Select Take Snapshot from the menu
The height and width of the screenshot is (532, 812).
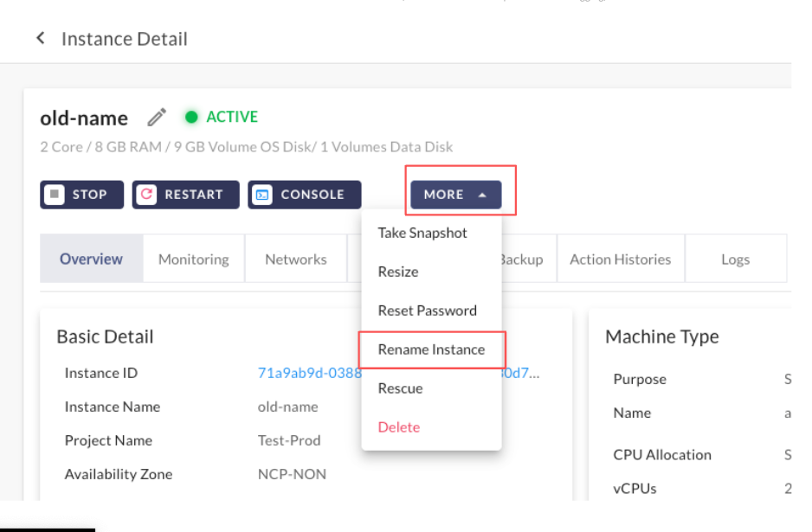[422, 233]
